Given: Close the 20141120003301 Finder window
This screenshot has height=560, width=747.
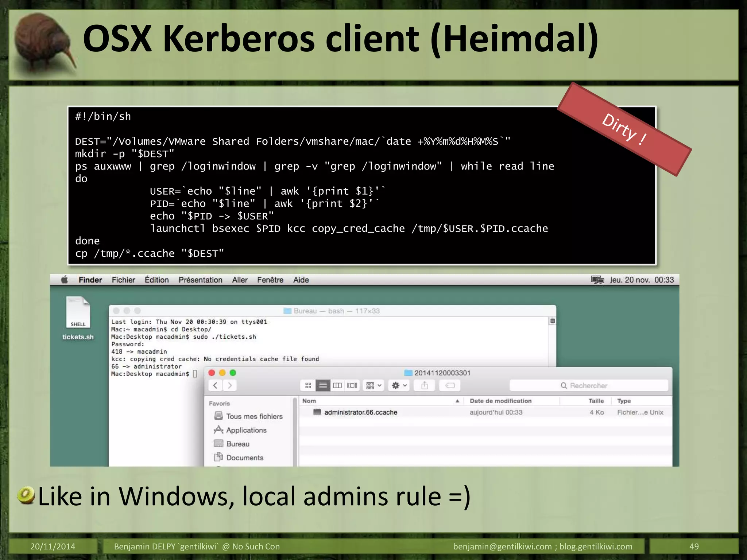Looking at the screenshot, I should [x=212, y=373].
